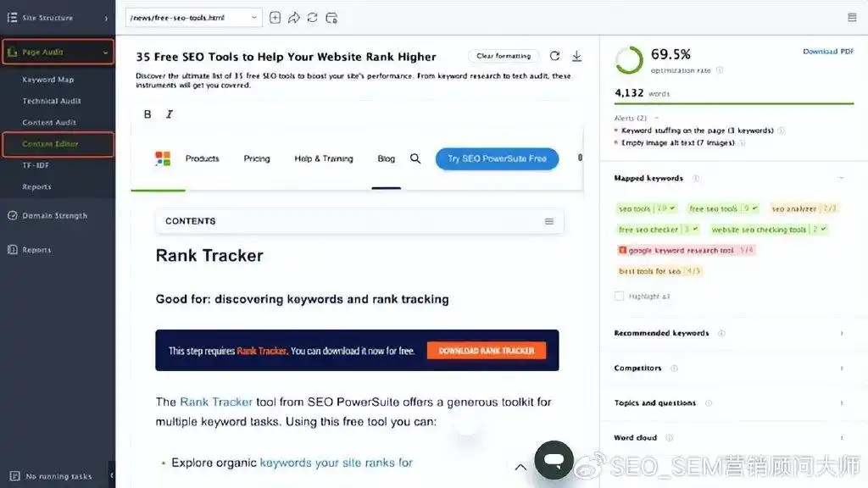Viewport: 868px width, 488px height.
Task: Select website seo checking tools tag
Action: (x=768, y=229)
